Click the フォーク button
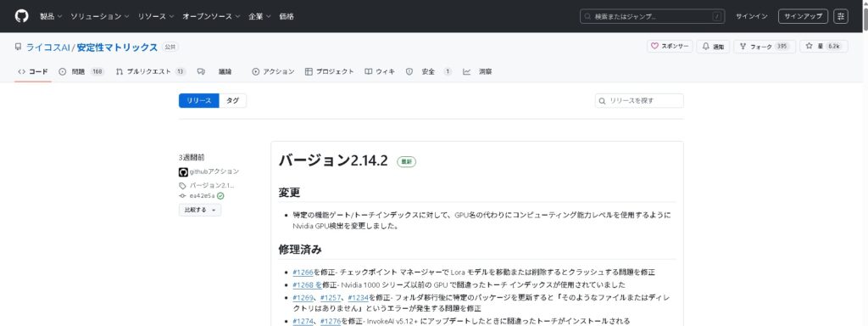The height and width of the screenshot is (326, 868). coord(765,47)
